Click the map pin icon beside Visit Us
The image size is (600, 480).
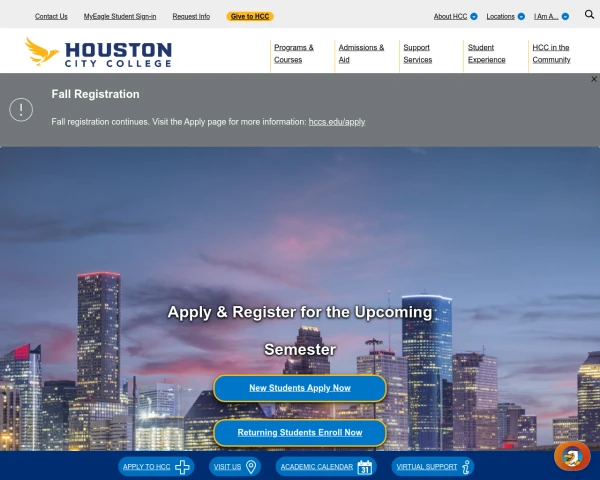[x=251, y=467]
